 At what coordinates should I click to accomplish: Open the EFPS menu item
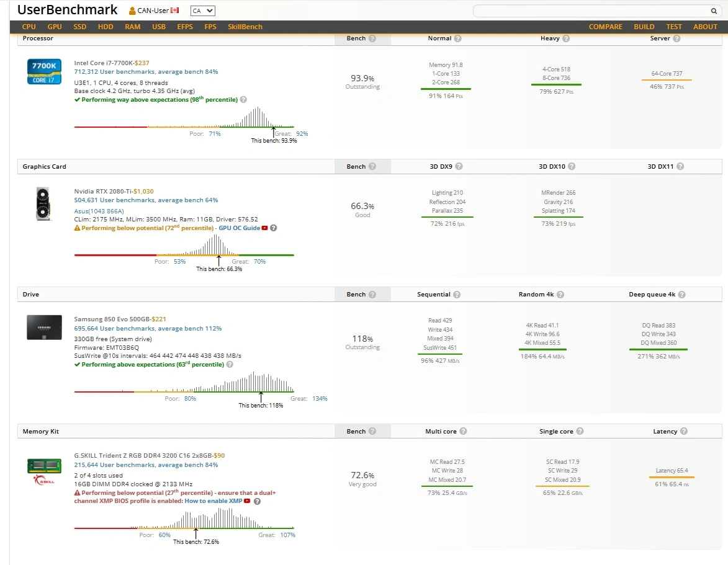[185, 27]
